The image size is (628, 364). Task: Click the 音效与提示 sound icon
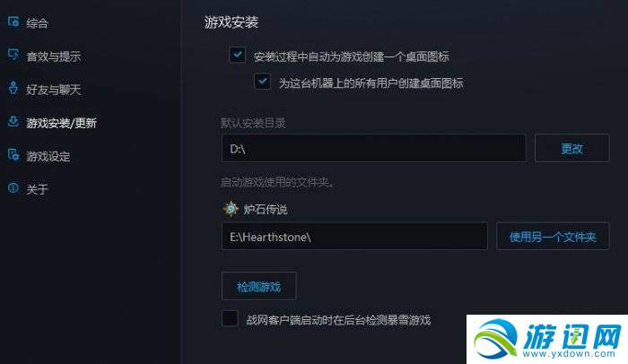pos(13,55)
